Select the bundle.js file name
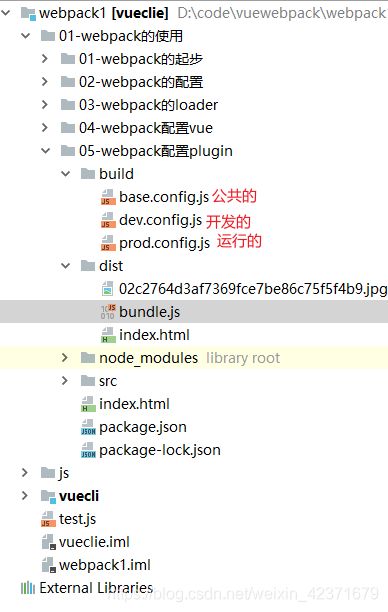Image resolution: width=388 pixels, height=612 pixels. tap(150, 312)
